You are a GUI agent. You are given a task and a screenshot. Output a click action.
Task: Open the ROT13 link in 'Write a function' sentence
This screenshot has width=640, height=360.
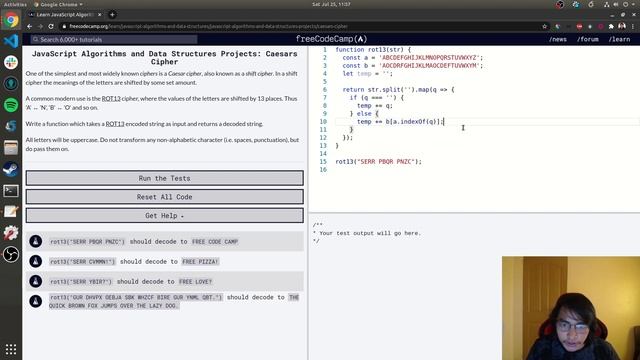click(115, 124)
